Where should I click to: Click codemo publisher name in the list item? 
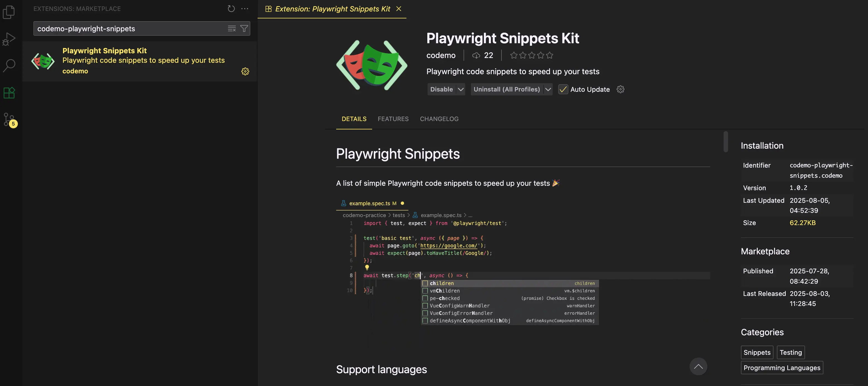(x=75, y=71)
